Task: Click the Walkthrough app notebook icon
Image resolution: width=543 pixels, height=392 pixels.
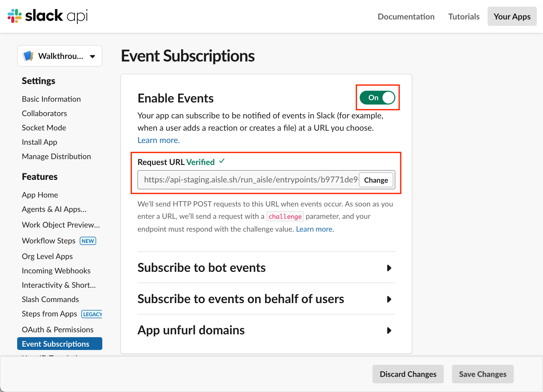Action: tap(28, 56)
